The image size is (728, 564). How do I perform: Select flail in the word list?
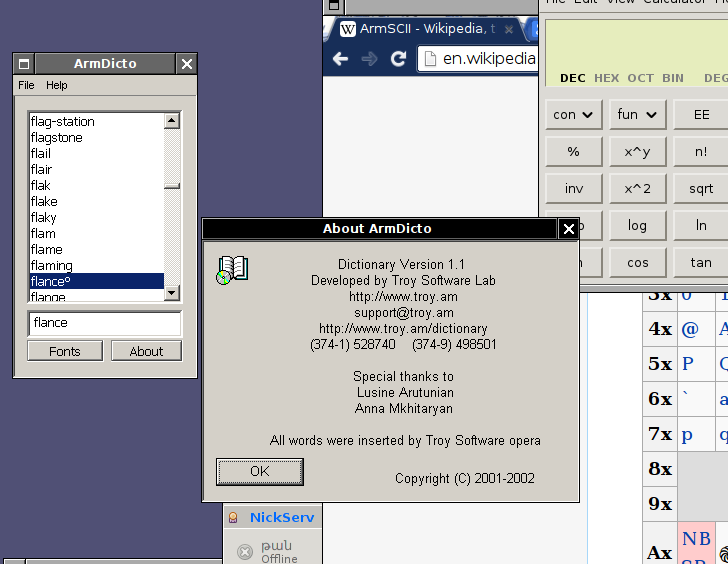click(x=97, y=154)
